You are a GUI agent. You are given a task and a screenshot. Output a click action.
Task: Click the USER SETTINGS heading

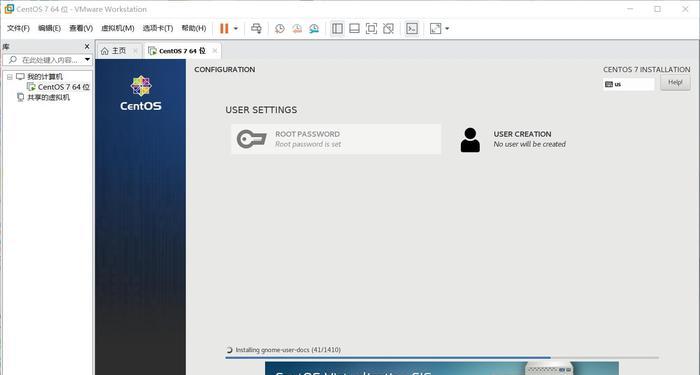pyautogui.click(x=261, y=110)
